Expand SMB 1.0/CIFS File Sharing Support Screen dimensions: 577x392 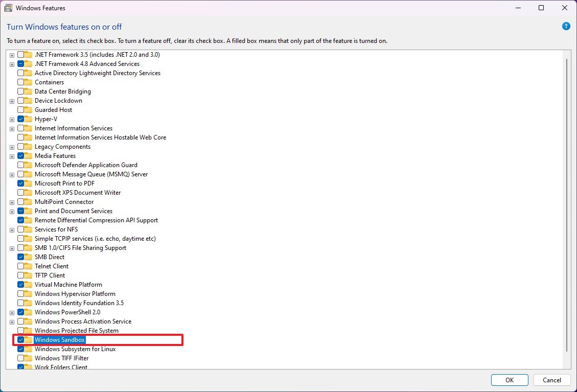pyautogui.click(x=12, y=248)
